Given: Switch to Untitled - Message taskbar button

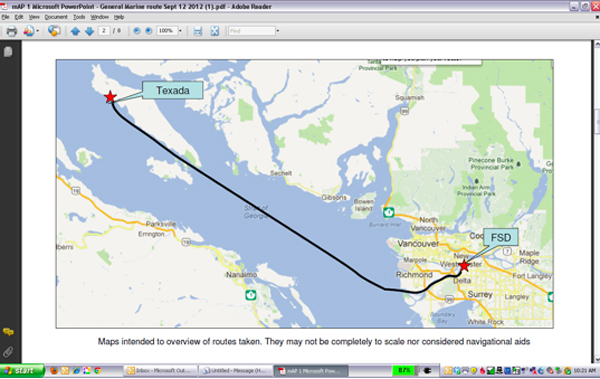Looking at the screenshot, I should [236, 371].
